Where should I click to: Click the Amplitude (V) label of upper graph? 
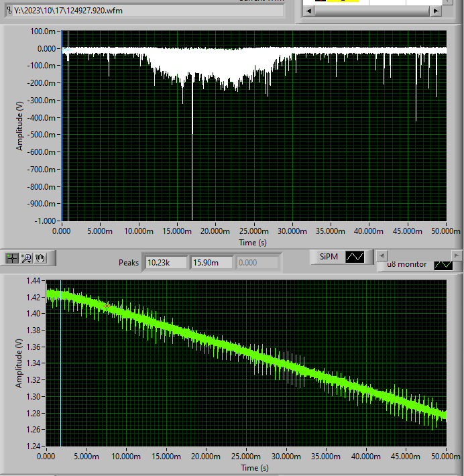point(19,126)
